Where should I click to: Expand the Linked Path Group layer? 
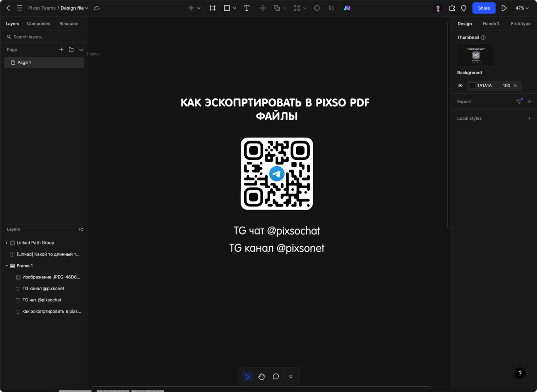click(x=7, y=243)
